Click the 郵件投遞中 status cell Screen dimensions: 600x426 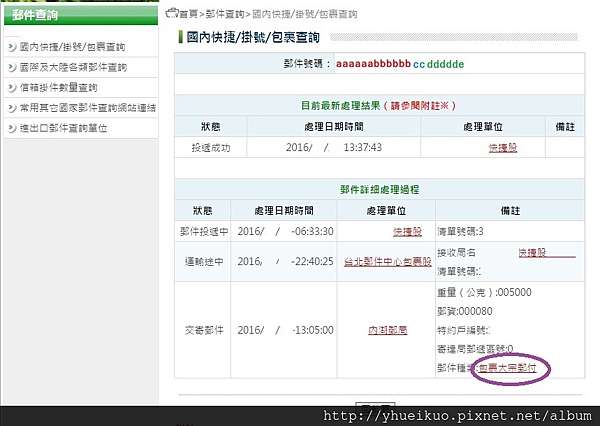[x=204, y=232]
